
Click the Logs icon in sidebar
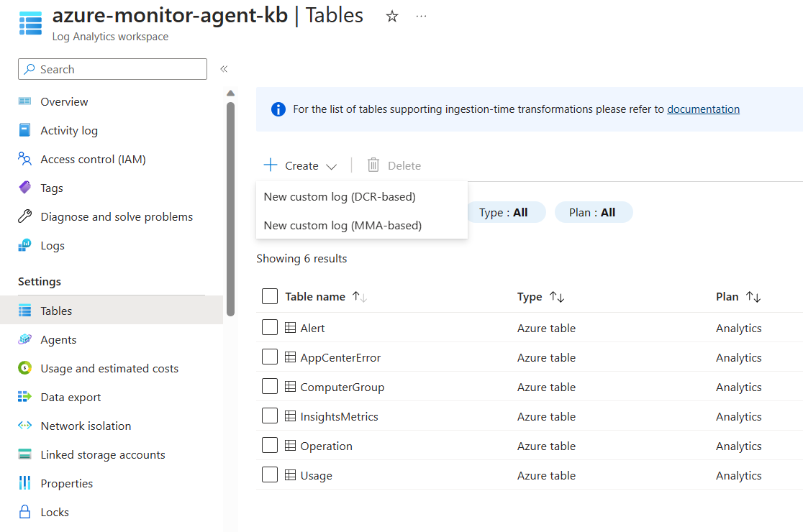24,245
